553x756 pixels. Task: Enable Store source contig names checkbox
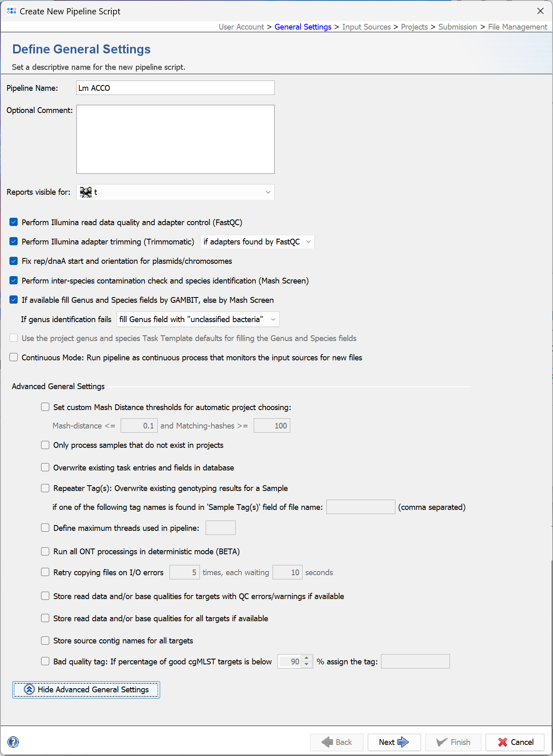(45, 641)
